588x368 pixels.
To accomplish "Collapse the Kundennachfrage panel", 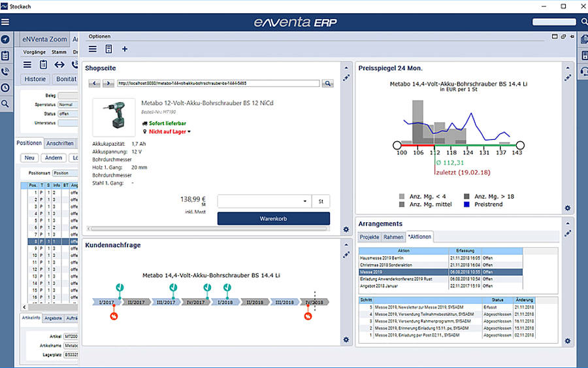I will 346,245.
